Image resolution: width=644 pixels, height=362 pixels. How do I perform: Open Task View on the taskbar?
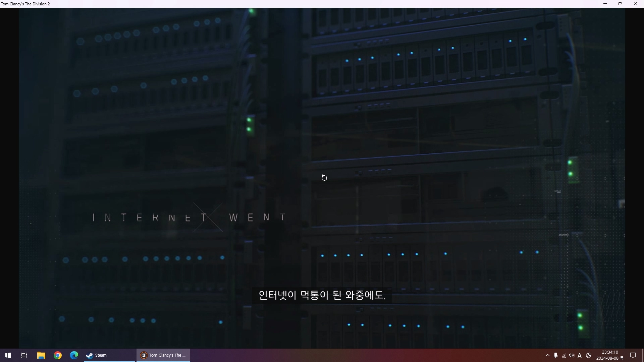coord(24,355)
